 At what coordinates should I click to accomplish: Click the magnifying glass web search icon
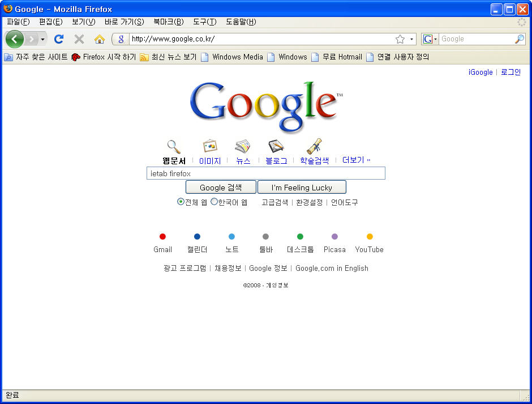(174, 147)
